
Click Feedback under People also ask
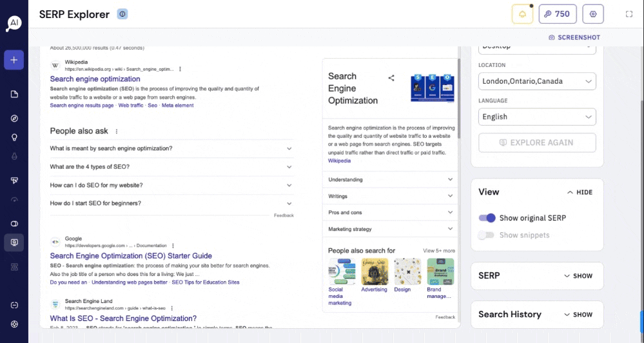click(284, 215)
